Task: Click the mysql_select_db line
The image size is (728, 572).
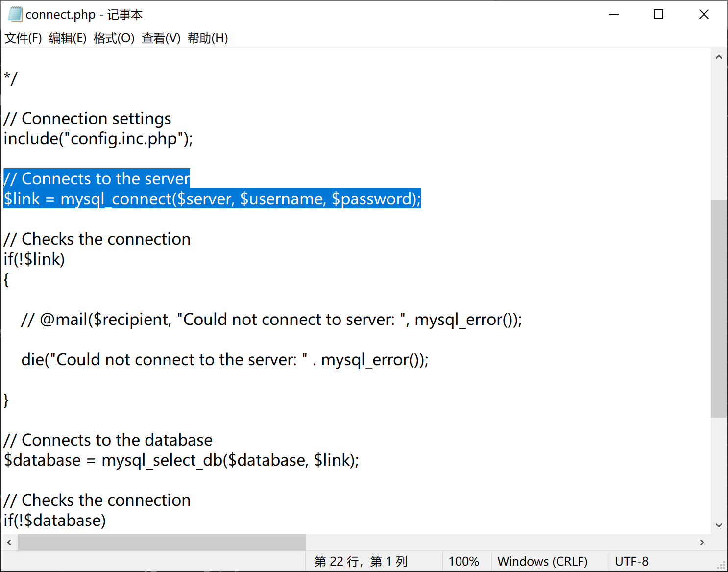Action: (x=181, y=460)
